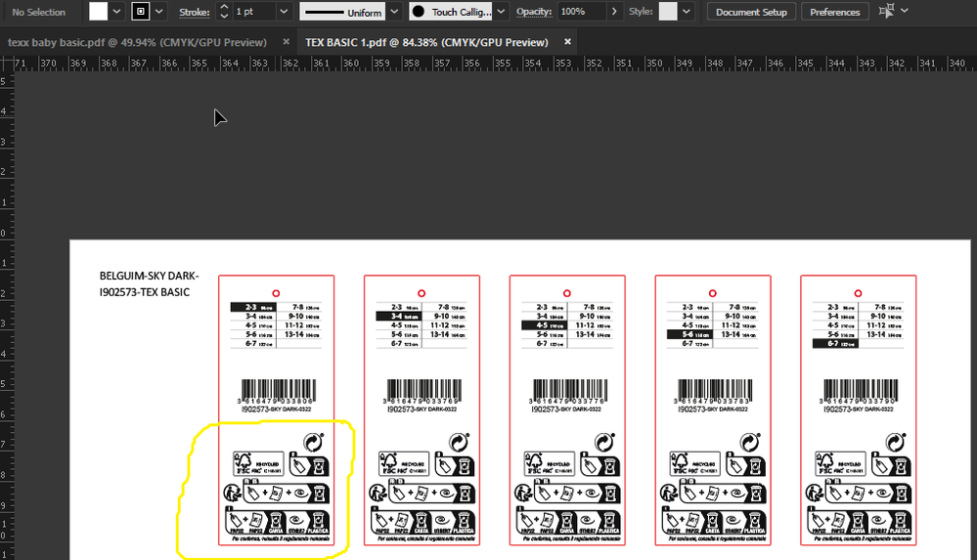Click the ruler origin corner box
The width and height of the screenshot is (977, 560).
(7, 63)
